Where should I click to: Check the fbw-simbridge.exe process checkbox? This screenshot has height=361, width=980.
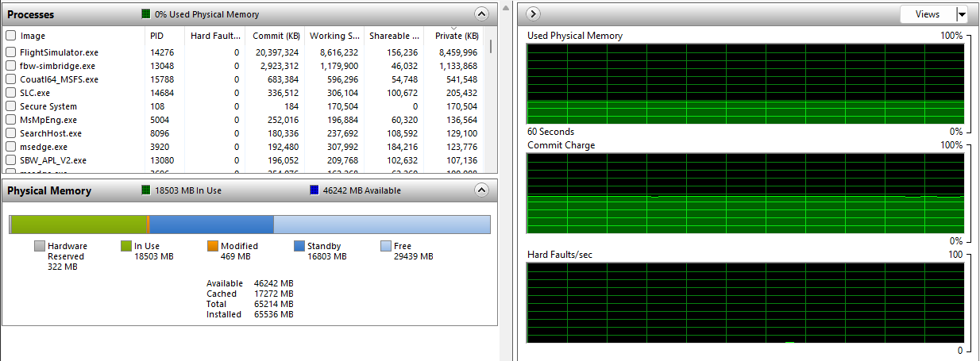[x=10, y=66]
